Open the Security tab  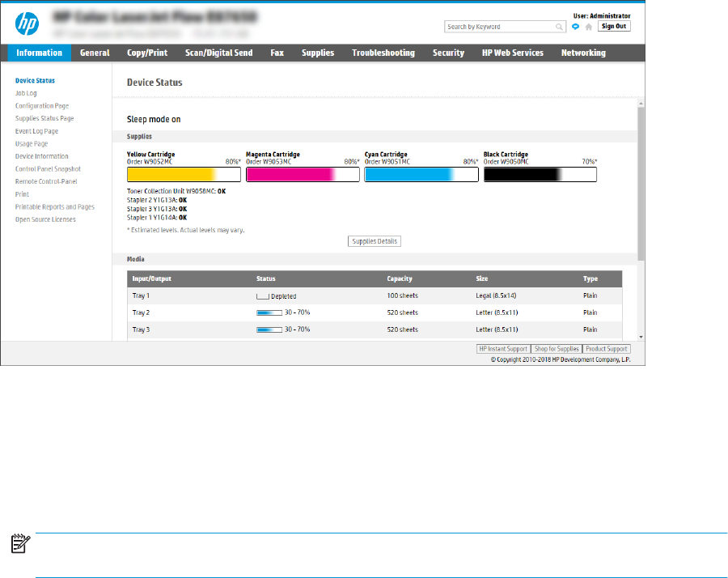(448, 53)
